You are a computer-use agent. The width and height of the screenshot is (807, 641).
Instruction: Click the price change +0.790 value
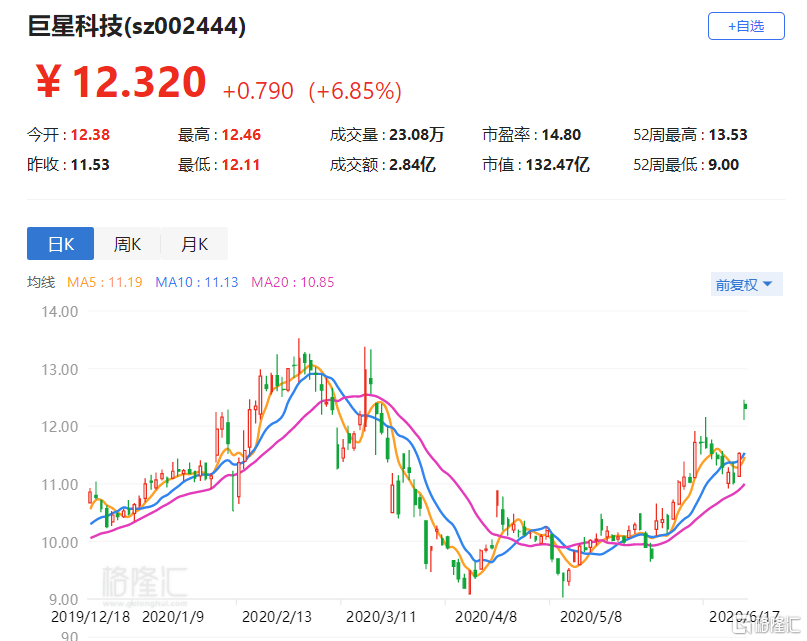click(258, 91)
